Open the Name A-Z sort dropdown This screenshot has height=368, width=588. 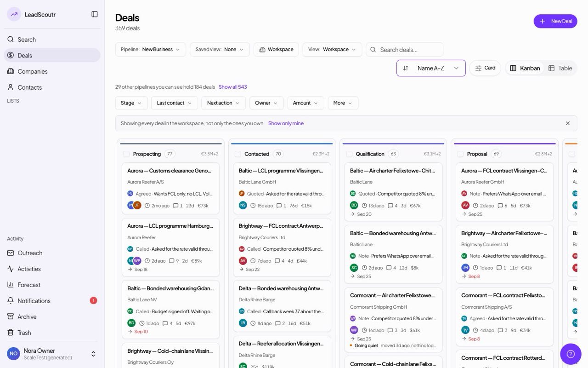point(431,68)
